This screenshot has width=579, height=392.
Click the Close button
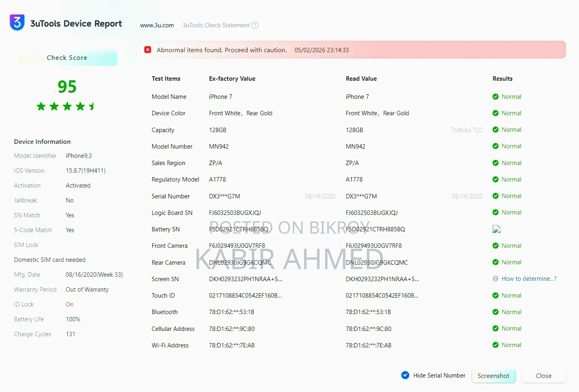[x=544, y=376]
